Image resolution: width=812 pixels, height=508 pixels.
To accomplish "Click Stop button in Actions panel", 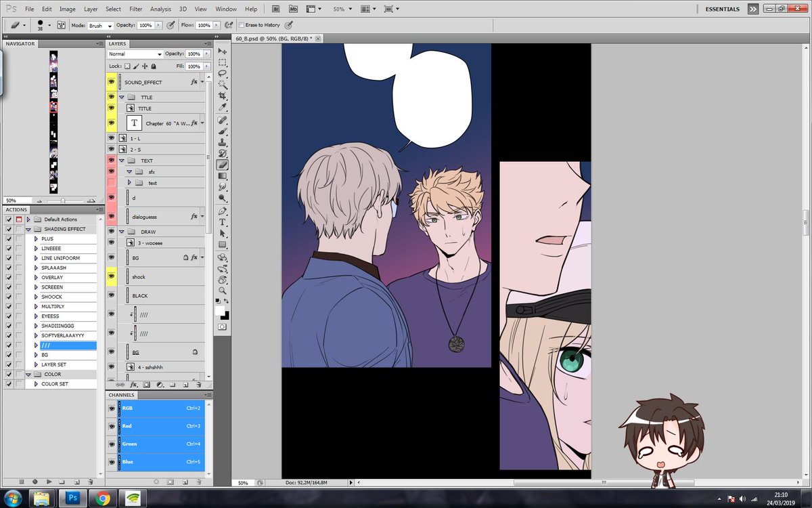I will tap(22, 481).
